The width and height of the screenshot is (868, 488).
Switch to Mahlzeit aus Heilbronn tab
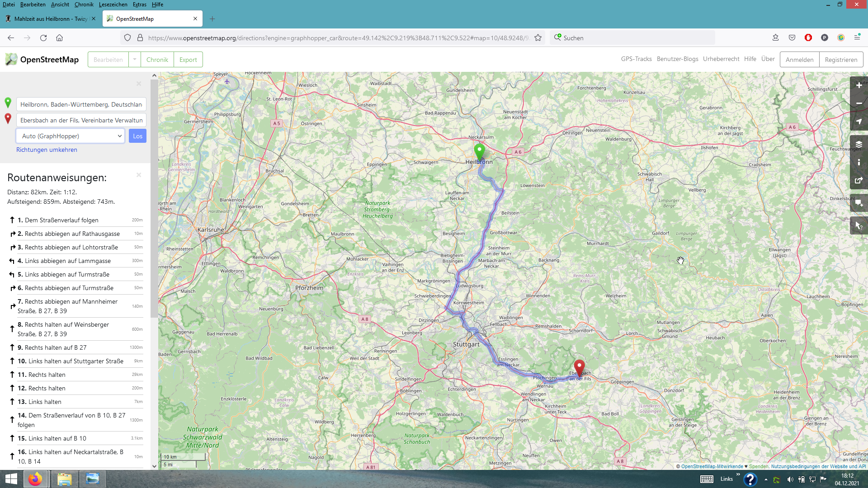[x=51, y=19]
